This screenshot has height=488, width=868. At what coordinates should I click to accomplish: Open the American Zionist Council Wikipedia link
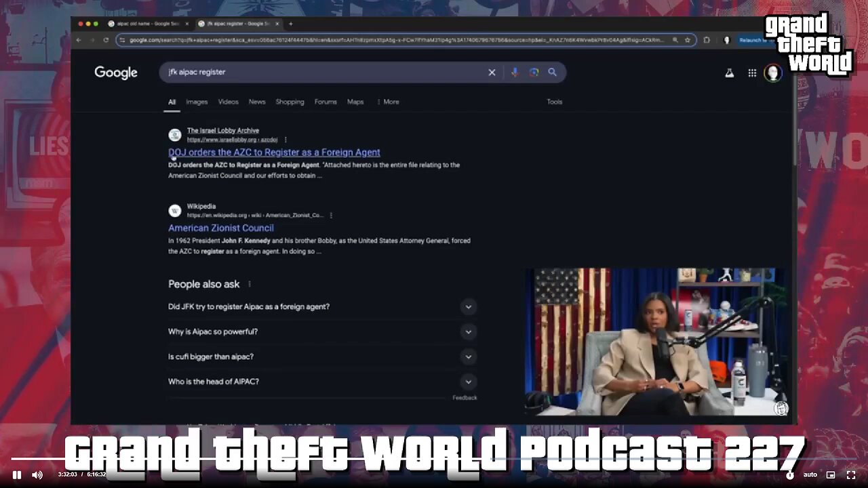(221, 228)
